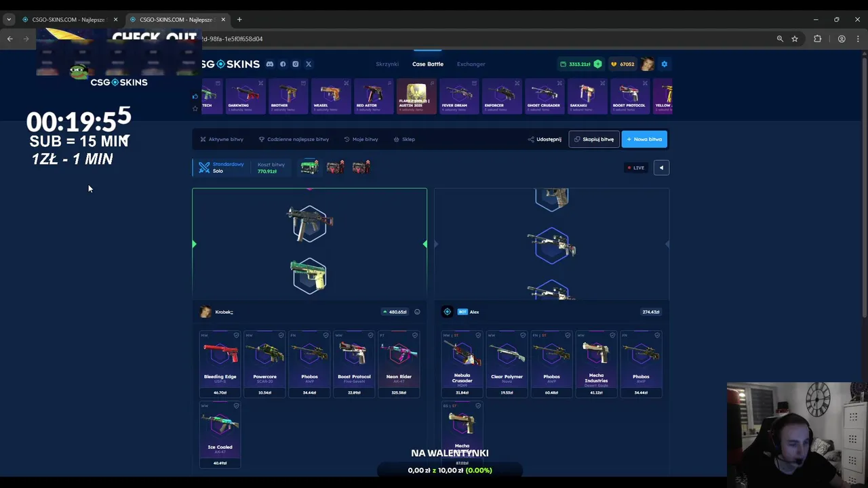Click the Udostępnij share button
Image resolution: width=868 pixels, height=488 pixels.
[545, 139]
